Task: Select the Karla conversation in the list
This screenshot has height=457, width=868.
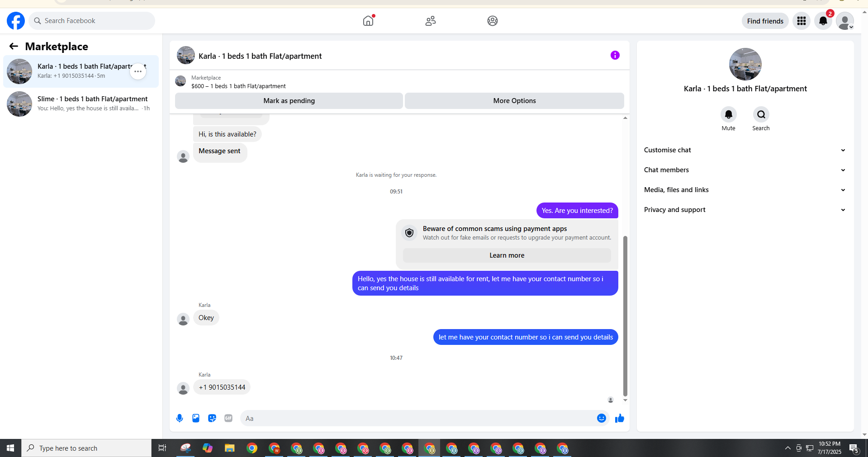Action: 81,71
